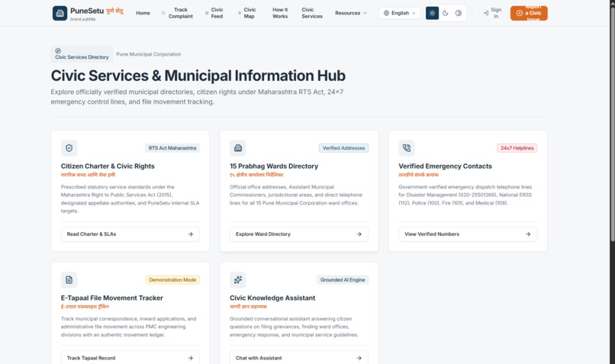Open the English language dropdown

[x=399, y=13]
